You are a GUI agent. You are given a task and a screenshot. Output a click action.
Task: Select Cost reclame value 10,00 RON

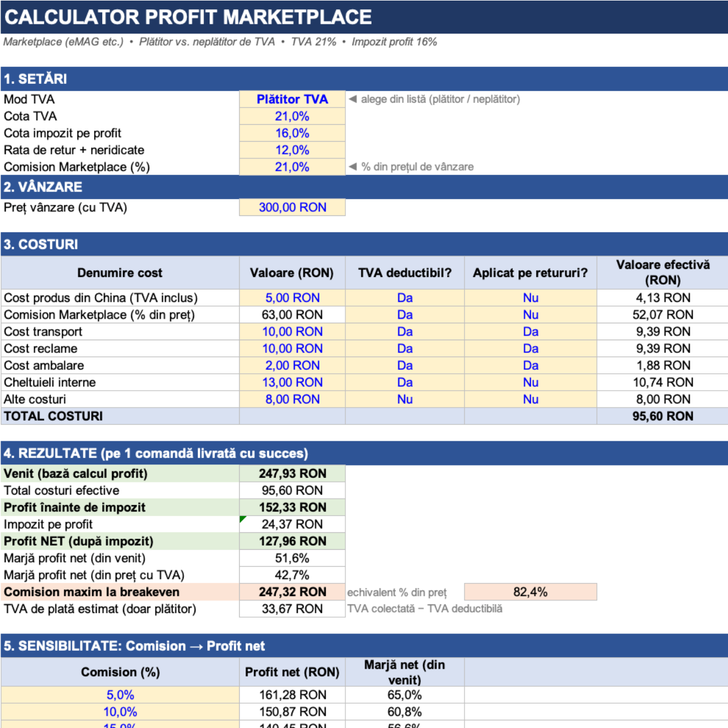pos(292,348)
